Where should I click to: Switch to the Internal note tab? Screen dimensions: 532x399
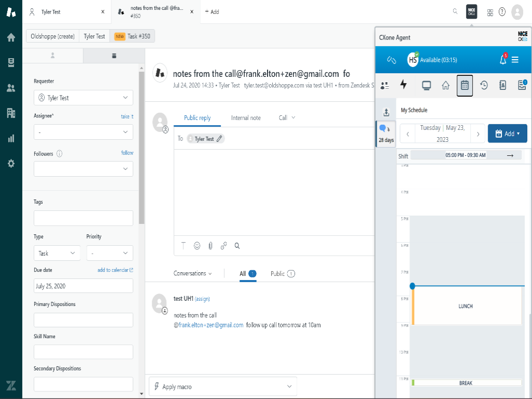click(246, 118)
